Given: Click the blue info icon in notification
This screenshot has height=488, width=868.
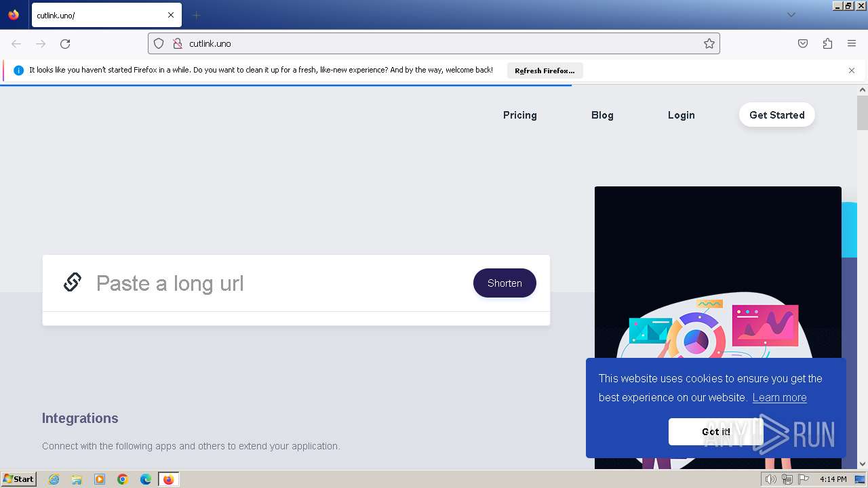Looking at the screenshot, I should point(18,70).
